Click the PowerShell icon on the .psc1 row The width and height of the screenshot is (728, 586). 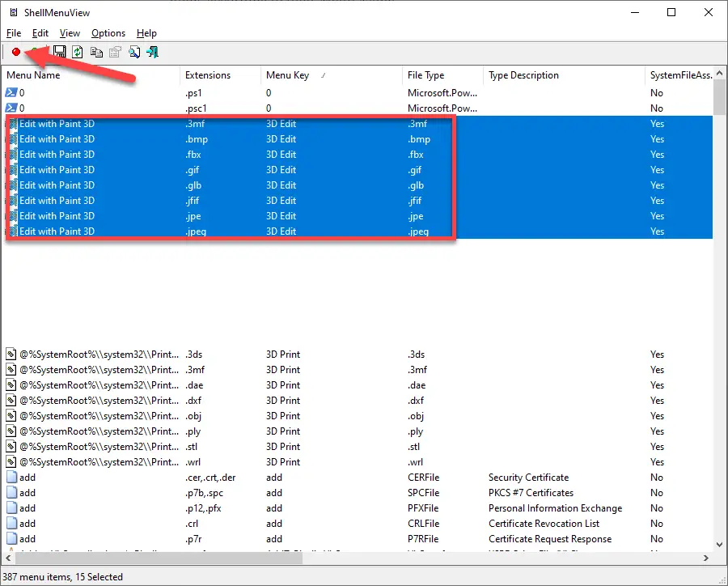click(11, 108)
